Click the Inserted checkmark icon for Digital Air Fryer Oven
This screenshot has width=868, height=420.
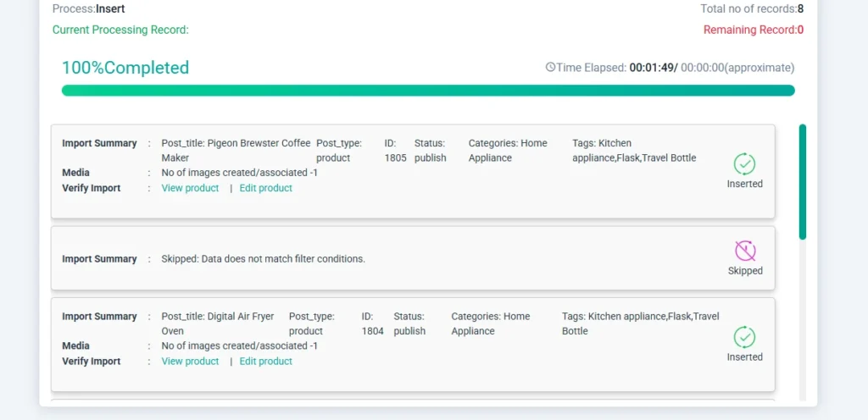pos(744,337)
